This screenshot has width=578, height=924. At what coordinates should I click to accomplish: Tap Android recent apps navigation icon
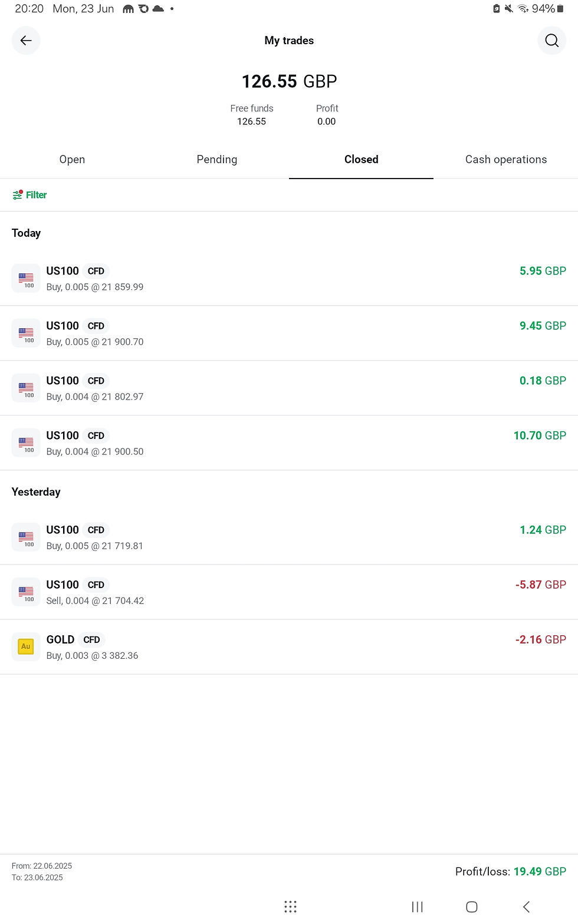pos(417,907)
